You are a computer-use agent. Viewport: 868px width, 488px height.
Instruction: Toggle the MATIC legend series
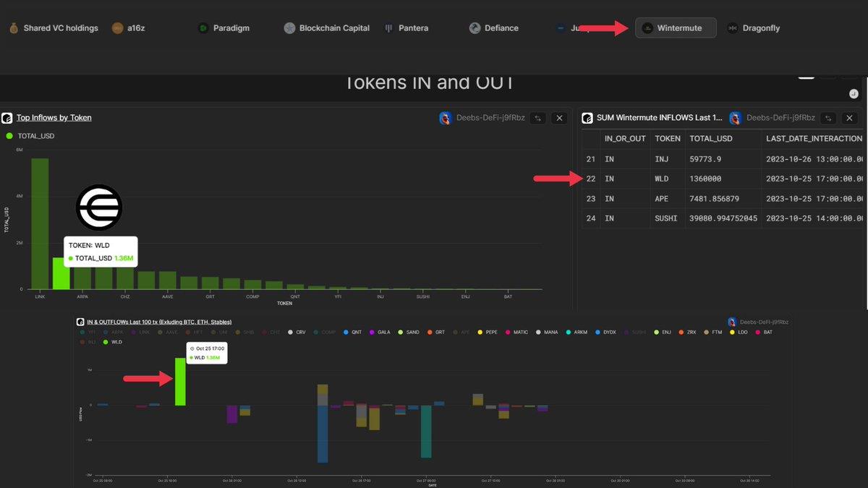click(517, 332)
